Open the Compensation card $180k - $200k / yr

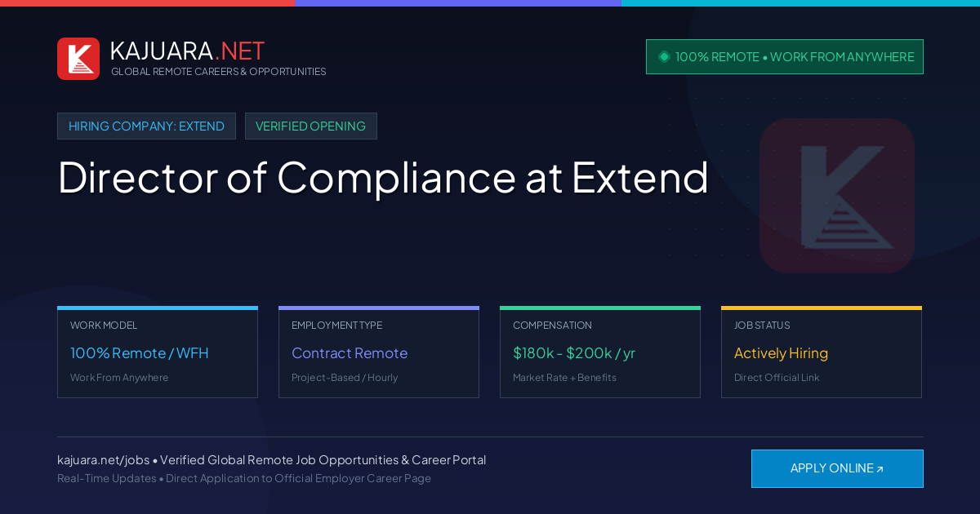[600, 352]
